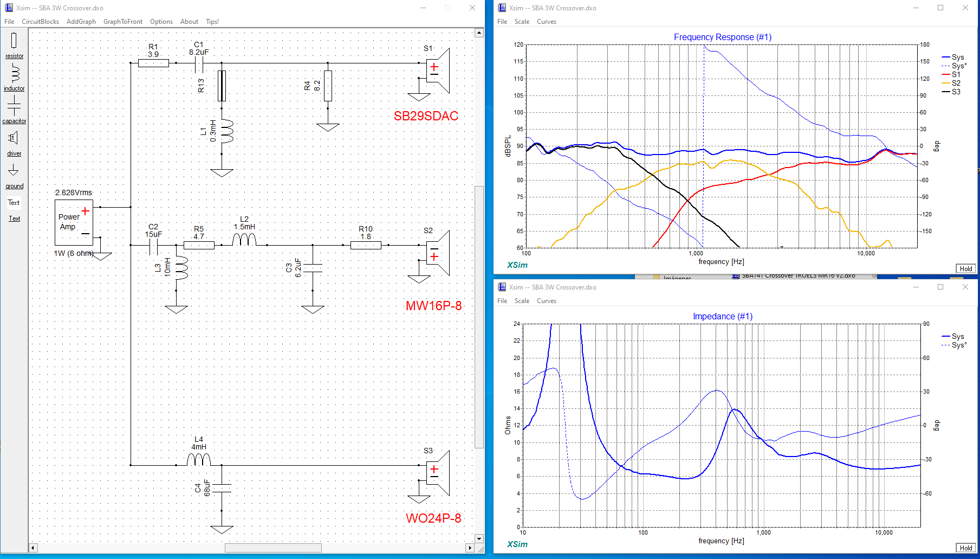The width and height of the screenshot is (980, 559).
Task: Open Curves menu in Impedance window
Action: [547, 301]
